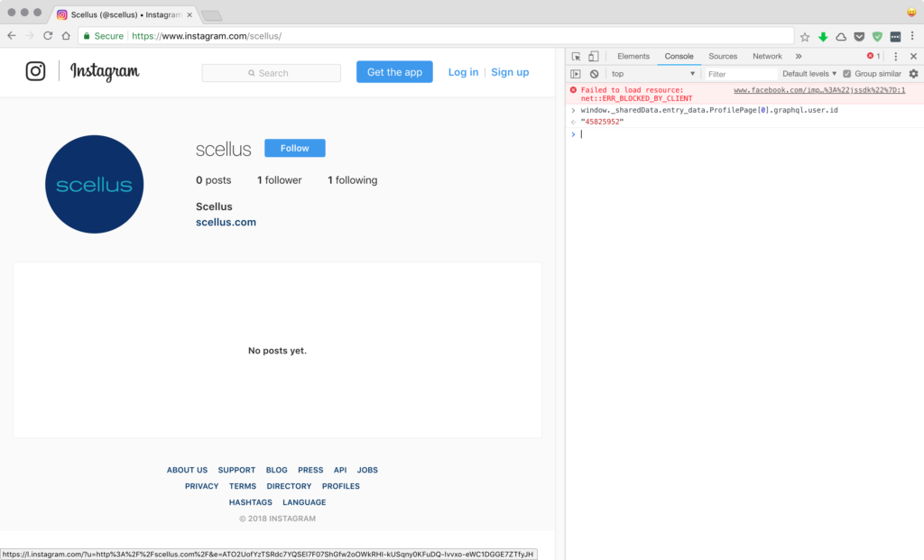Click the Instagram camera logo icon
The image size is (924, 560).
36,71
